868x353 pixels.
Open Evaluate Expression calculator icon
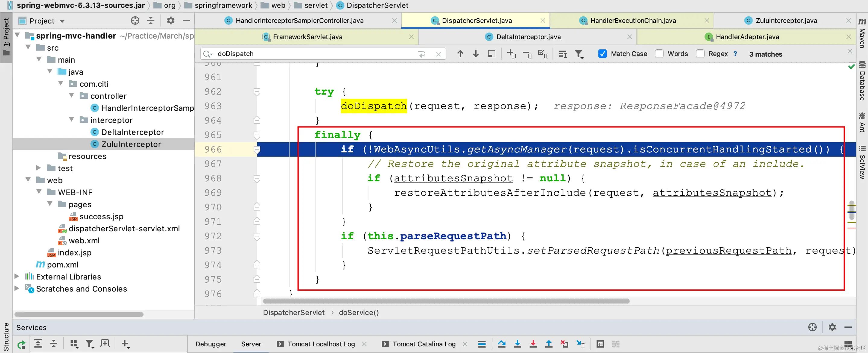coord(600,344)
